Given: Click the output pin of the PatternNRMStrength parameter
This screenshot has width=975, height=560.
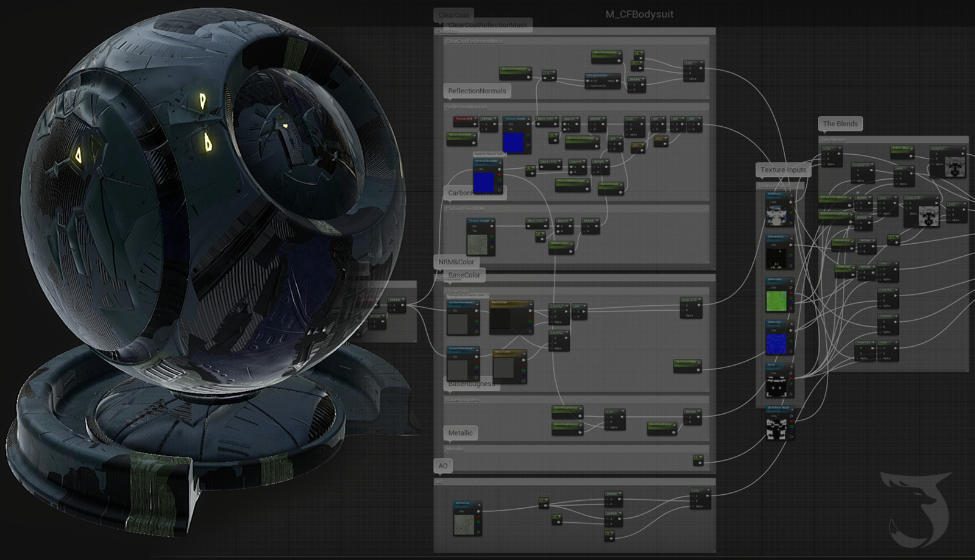Looking at the screenshot, I should pyautogui.click(x=587, y=188).
